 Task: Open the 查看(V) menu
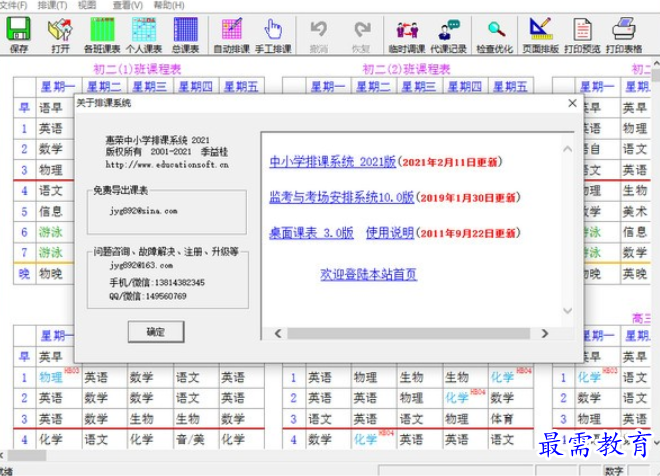[128, 5]
